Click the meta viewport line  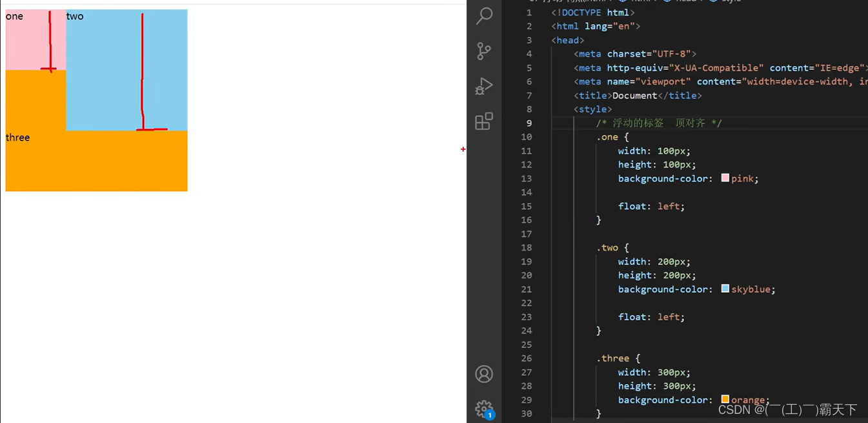pos(721,81)
